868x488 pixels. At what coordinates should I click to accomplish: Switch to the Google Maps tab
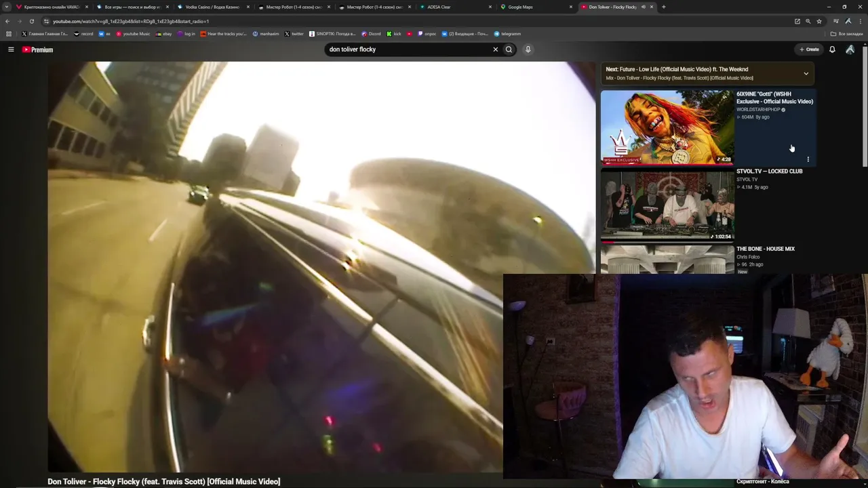pos(534,7)
